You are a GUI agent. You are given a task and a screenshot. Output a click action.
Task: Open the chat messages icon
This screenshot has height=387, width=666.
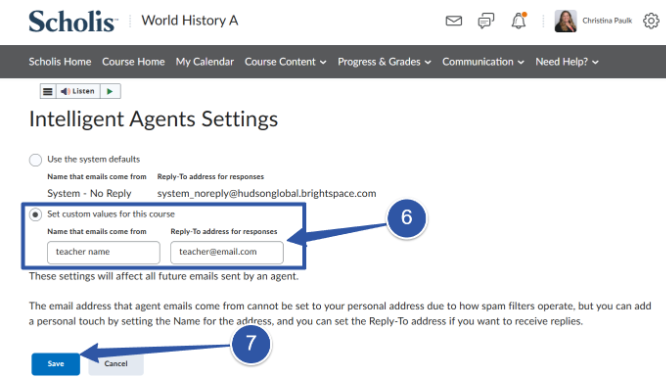(x=486, y=20)
